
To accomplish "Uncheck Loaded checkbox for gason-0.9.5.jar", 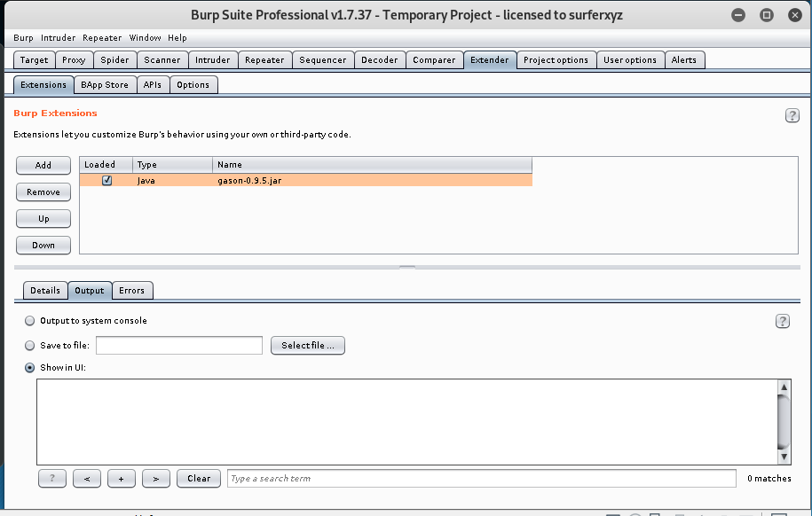I will pos(106,180).
